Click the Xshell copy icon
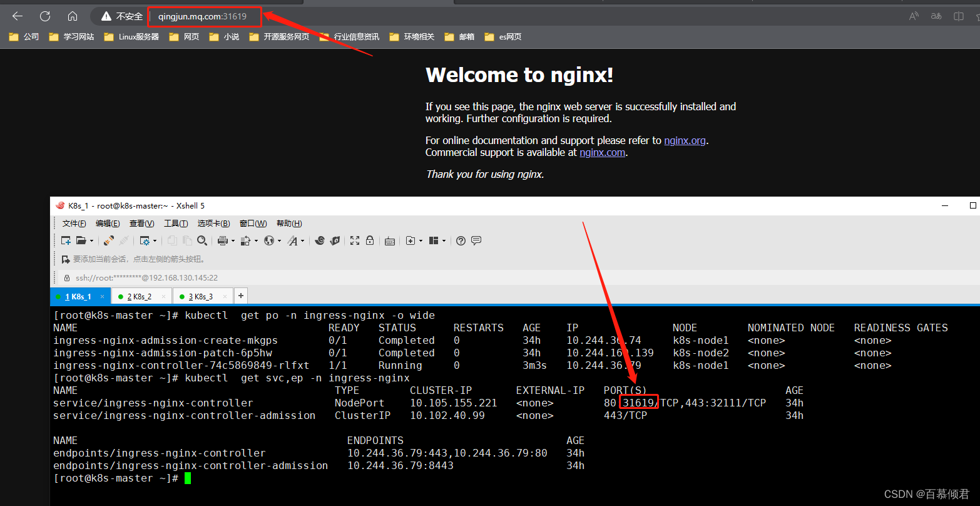Viewport: 980px width, 506px height. tap(172, 240)
